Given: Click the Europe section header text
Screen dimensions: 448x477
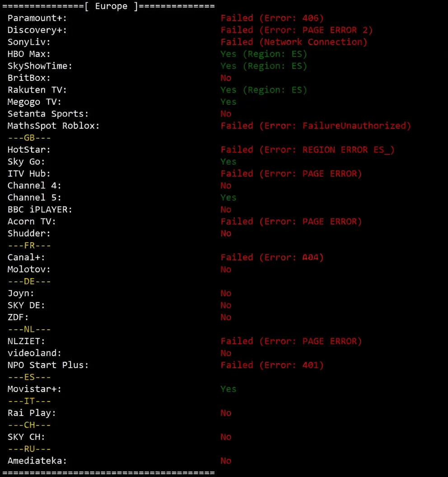Looking at the screenshot, I should [111, 6].
